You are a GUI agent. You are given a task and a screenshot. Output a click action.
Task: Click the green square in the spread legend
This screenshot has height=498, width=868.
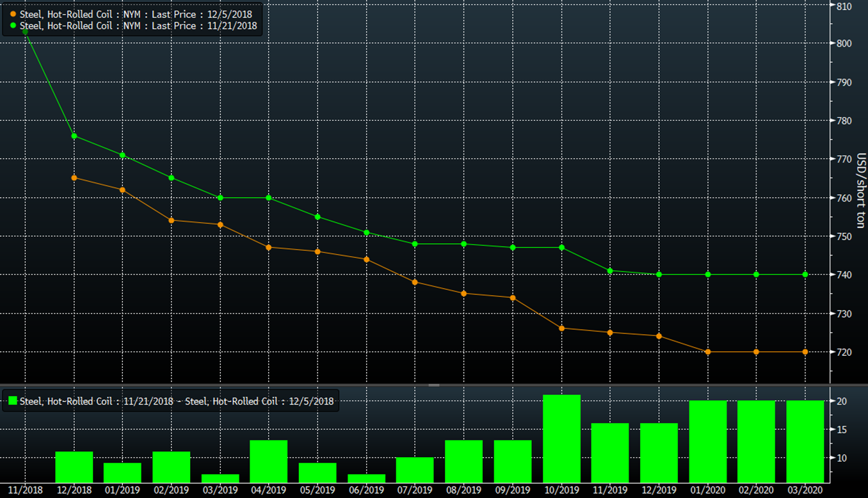(12, 401)
